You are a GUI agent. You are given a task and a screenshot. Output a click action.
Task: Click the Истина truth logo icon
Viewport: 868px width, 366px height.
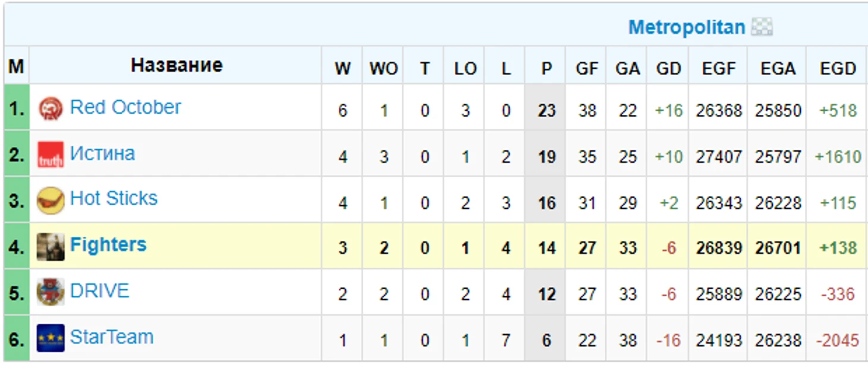(51, 155)
